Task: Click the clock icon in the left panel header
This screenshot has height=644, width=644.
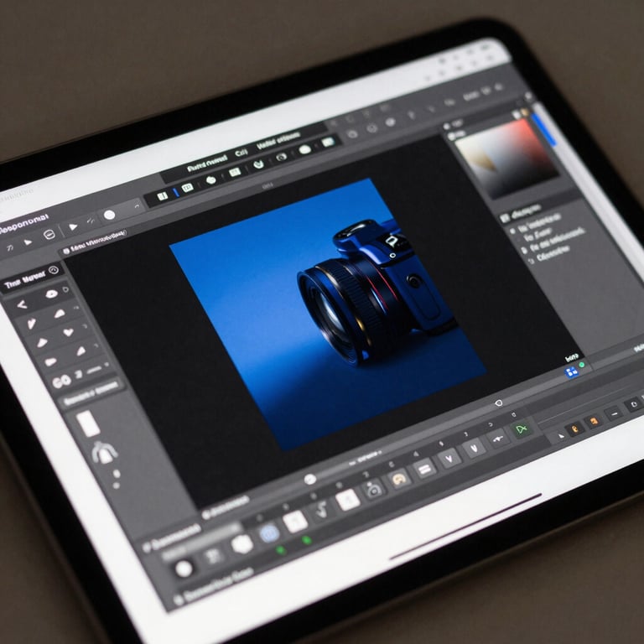Action: [54, 270]
